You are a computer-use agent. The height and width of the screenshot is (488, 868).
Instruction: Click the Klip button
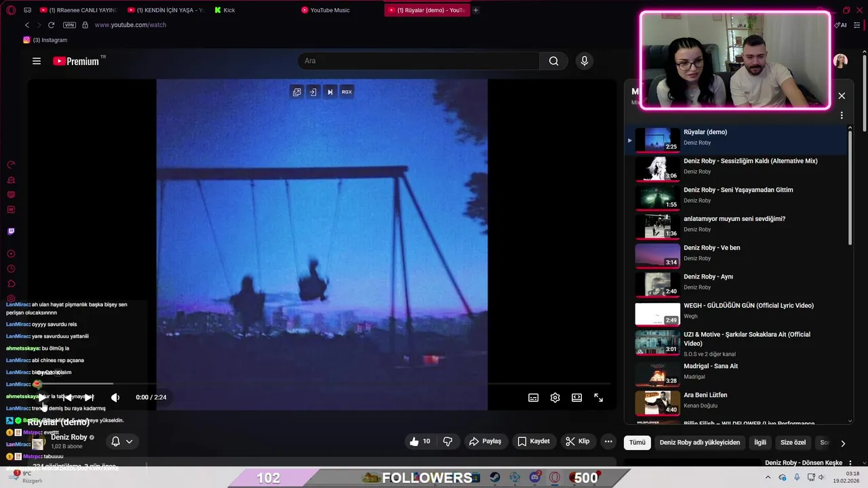(x=577, y=441)
